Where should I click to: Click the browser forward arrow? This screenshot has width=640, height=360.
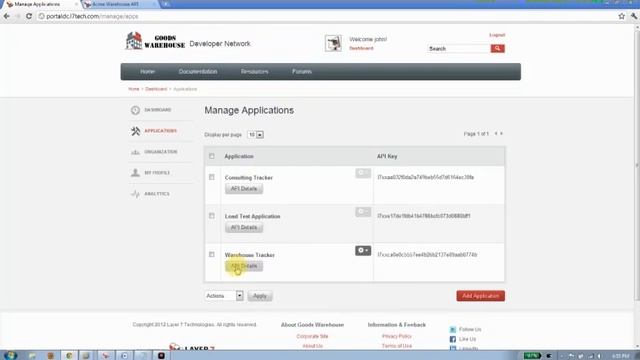coord(18,16)
